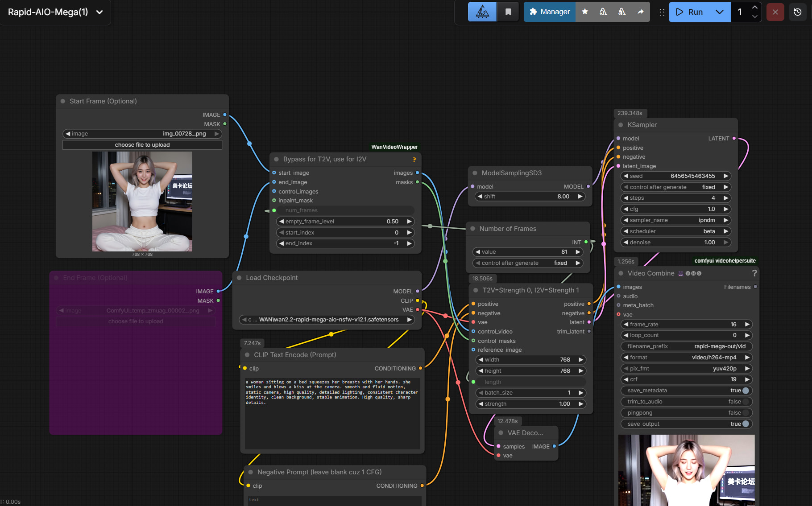Click the share arrow icon in toolbar
Viewport: 812px width, 506px height.
tap(640, 12)
